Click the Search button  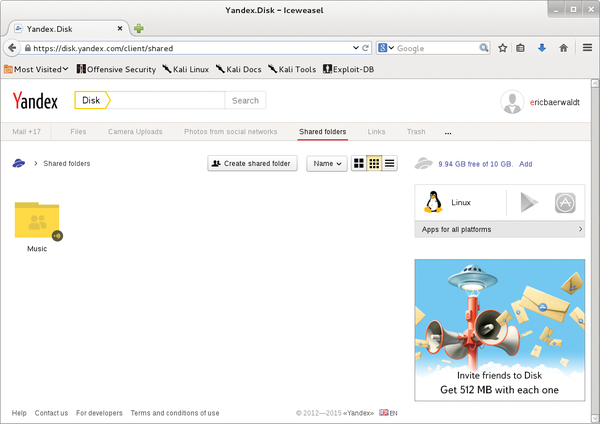[x=245, y=100]
